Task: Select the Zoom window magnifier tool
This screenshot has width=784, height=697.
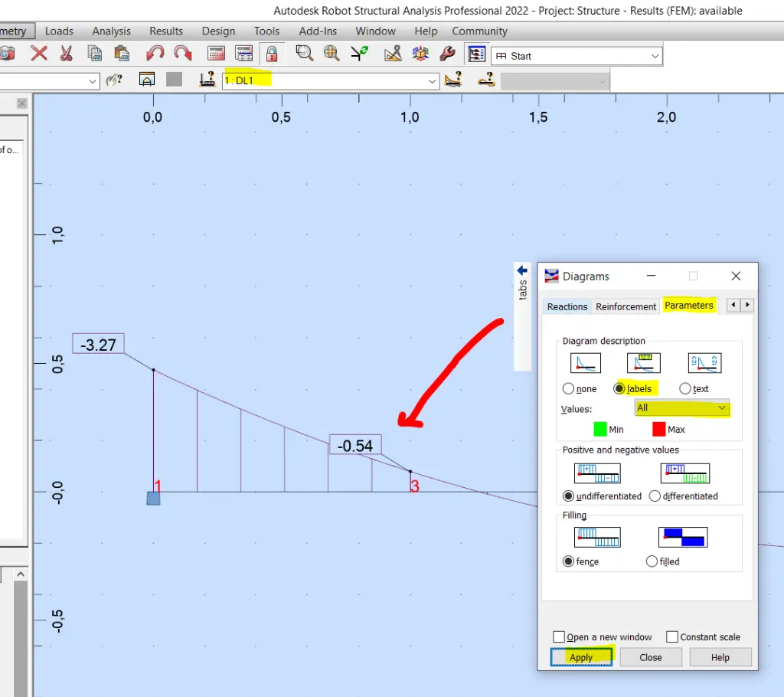Action: 304,53
